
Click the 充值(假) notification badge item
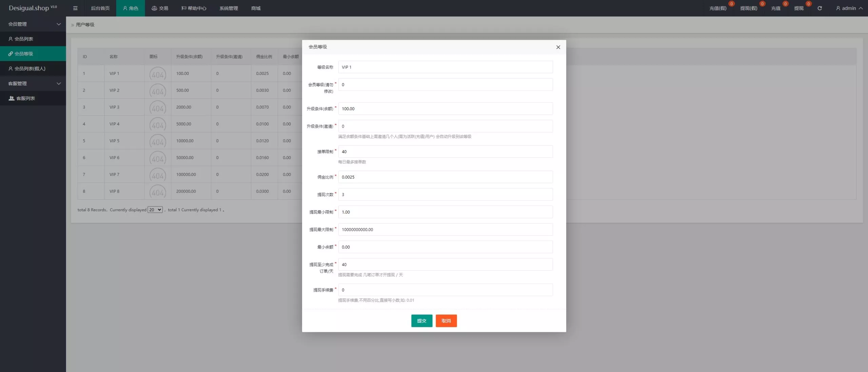point(718,8)
